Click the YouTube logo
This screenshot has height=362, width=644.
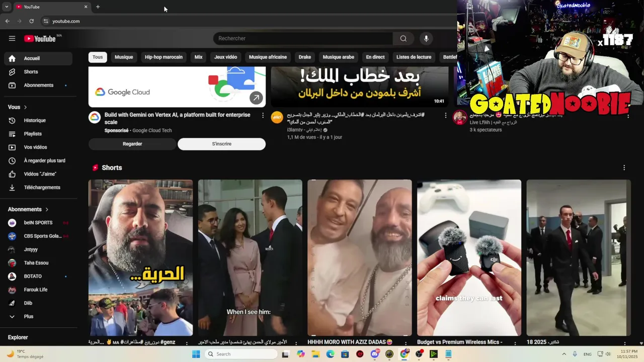40,39
